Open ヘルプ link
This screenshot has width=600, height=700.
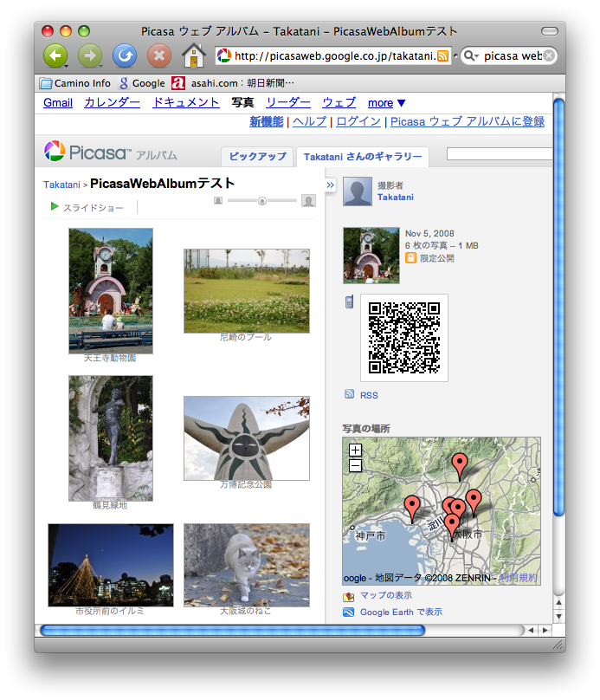tap(310, 121)
